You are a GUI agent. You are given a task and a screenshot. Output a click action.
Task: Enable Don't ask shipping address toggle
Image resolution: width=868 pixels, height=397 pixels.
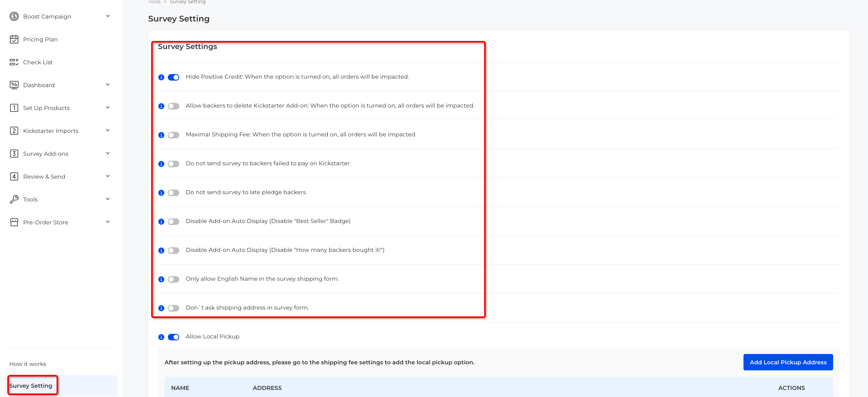[x=174, y=308]
